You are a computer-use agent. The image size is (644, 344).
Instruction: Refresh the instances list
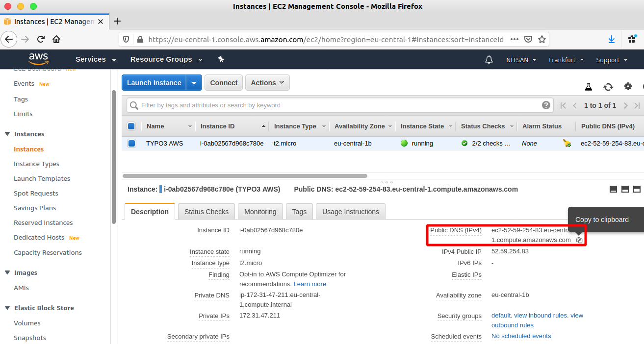pos(608,87)
